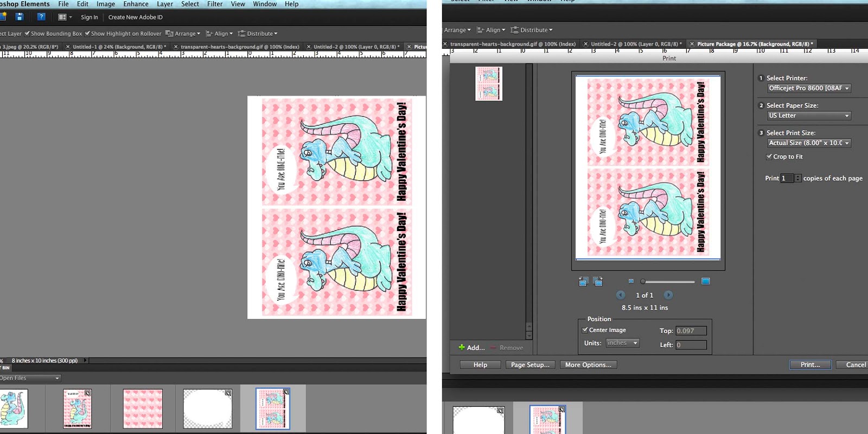Image resolution: width=868 pixels, height=434 pixels.
Task: Go to the next page in Print dialog
Action: click(668, 295)
